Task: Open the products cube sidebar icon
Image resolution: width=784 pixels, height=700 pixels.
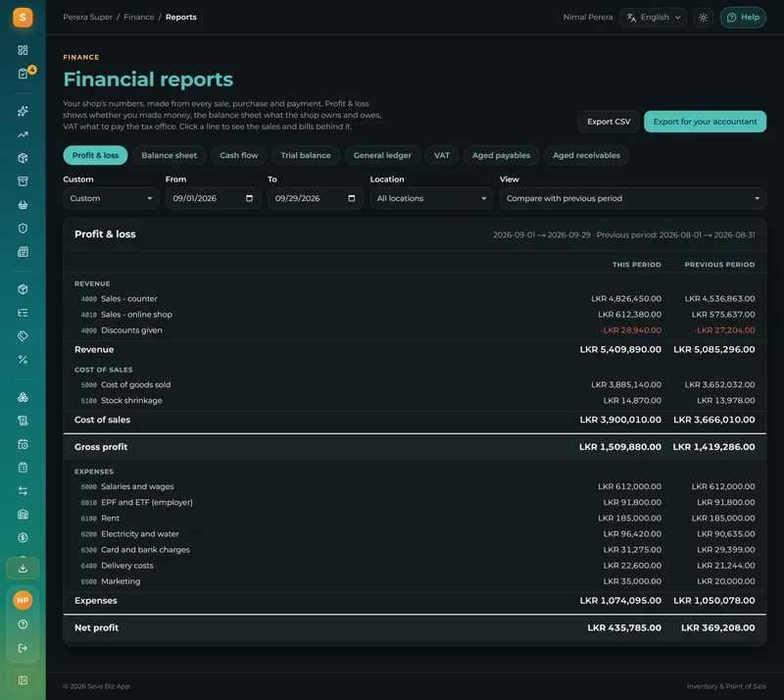Action: (23, 289)
